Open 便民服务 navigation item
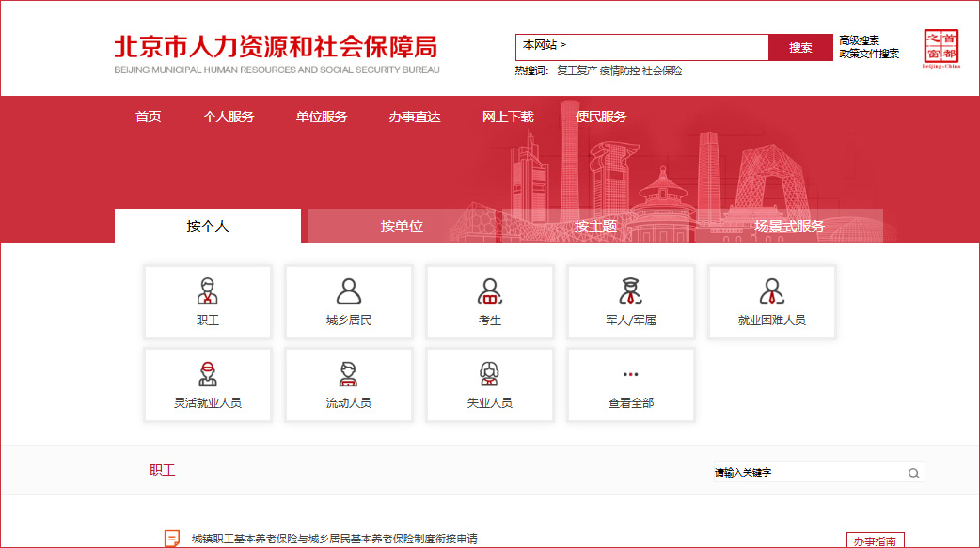This screenshot has width=980, height=548. 601,117
